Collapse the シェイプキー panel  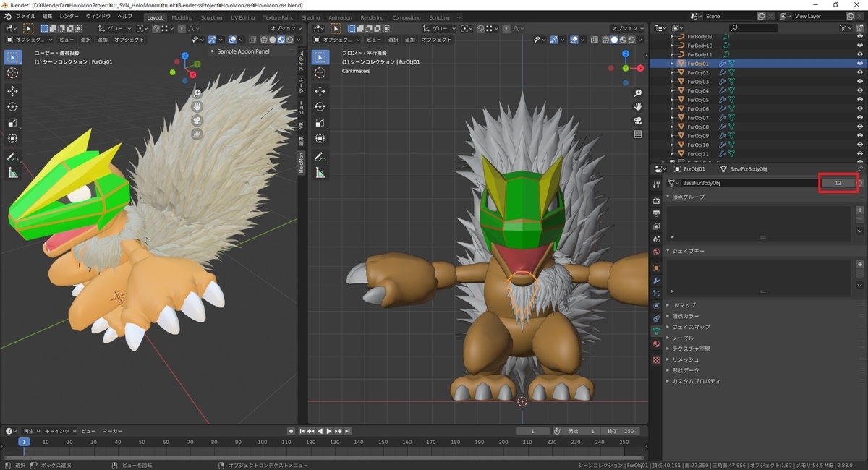[x=765, y=251]
